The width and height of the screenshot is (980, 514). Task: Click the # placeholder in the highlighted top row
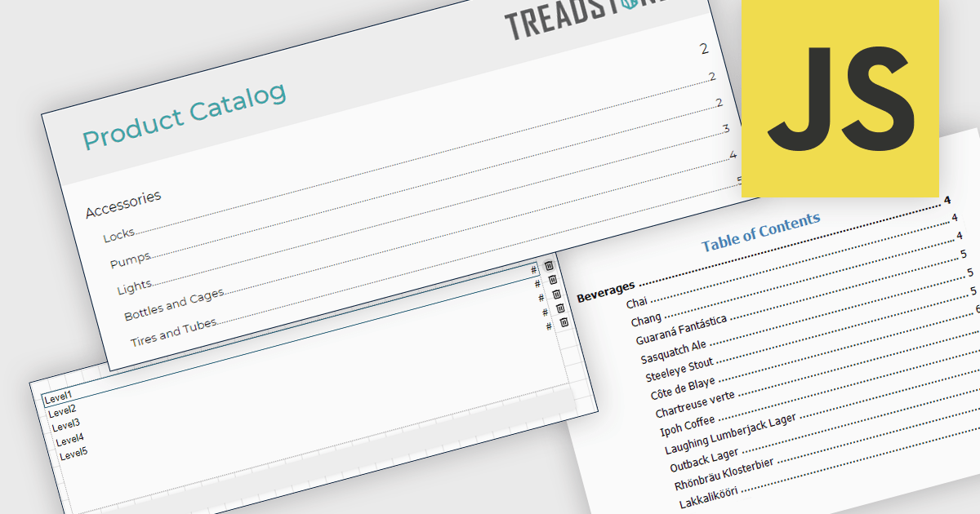click(x=534, y=269)
